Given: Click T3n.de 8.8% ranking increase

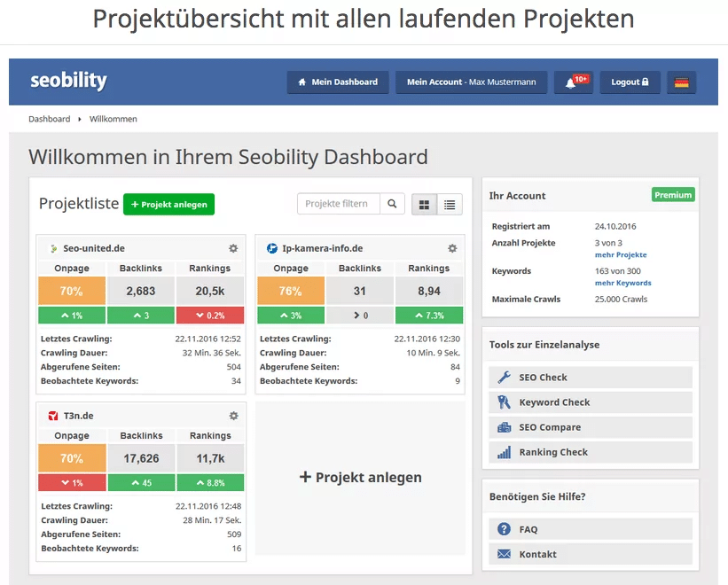Looking at the screenshot, I should [x=210, y=483].
